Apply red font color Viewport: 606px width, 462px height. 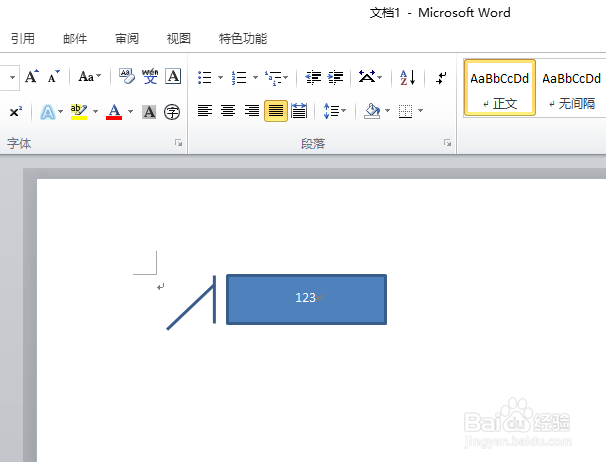[x=114, y=112]
